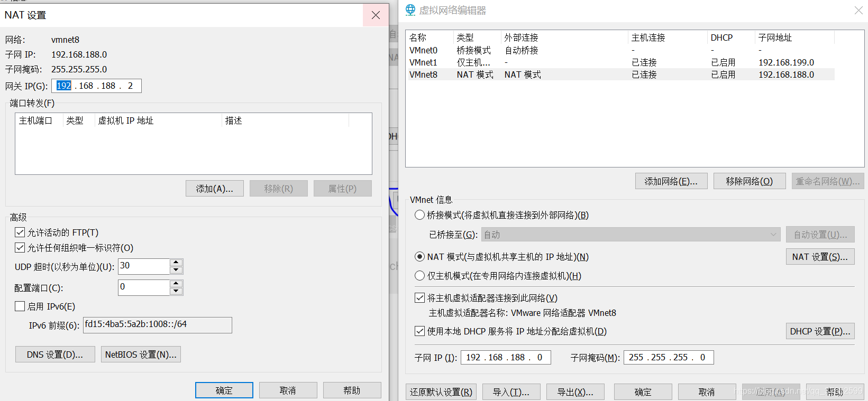Click the 类型 column header in the network list
This screenshot has width=868, height=401.
click(477, 38)
